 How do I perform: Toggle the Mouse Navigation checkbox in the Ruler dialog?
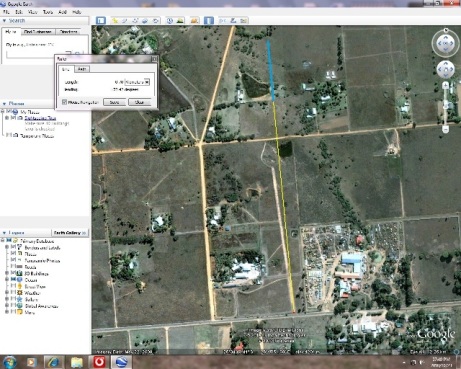pos(64,102)
